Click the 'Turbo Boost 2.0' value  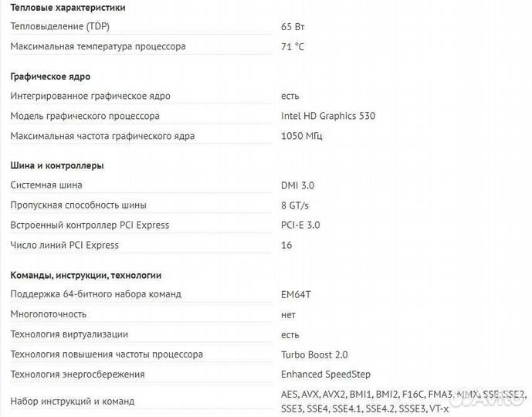pyautogui.click(x=314, y=354)
